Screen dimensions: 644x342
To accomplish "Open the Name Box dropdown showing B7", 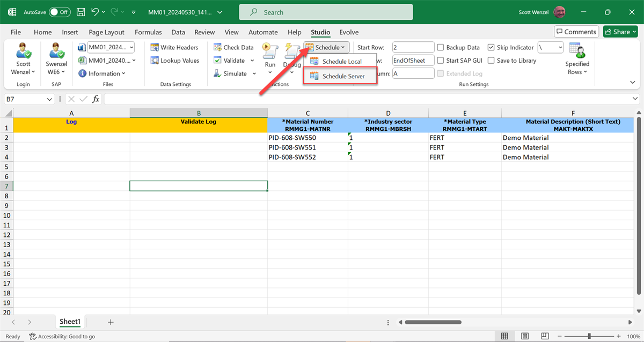I will 49,99.
